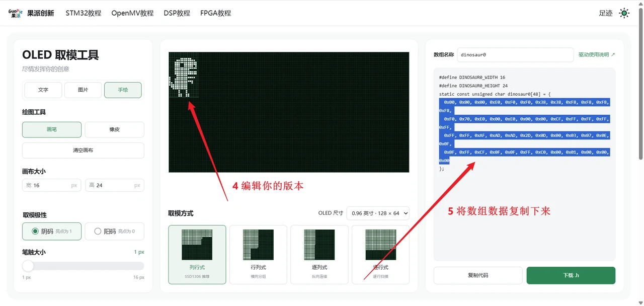The height and width of the screenshot is (306, 644).
Task: Click the OLED 取模工具 heading
Action: coord(60,55)
